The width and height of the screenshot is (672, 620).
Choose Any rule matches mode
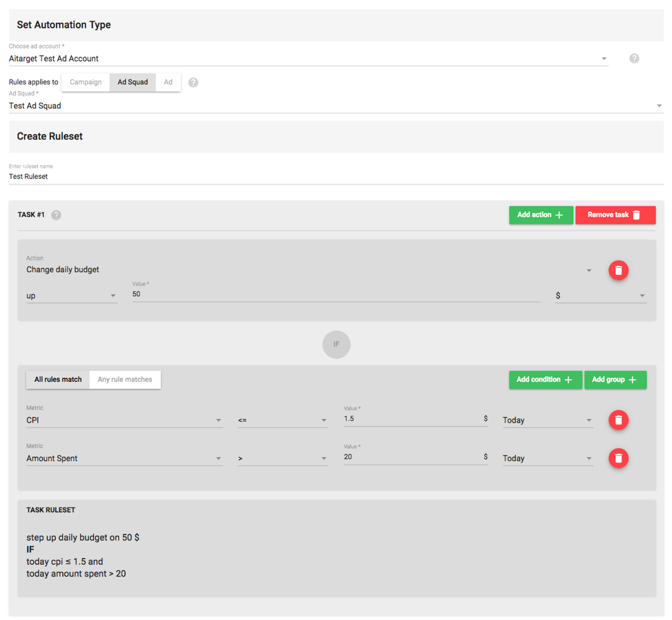click(125, 380)
